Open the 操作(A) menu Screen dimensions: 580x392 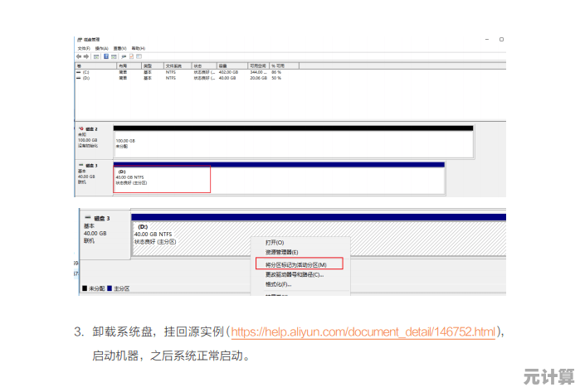(x=102, y=48)
